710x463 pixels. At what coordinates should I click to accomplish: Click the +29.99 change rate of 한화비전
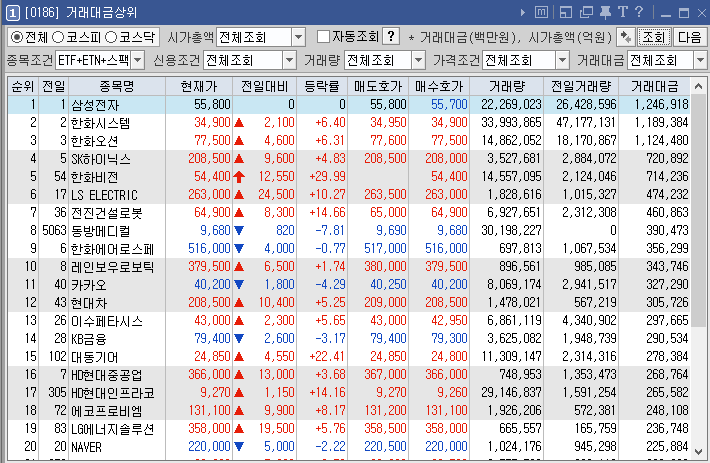(x=327, y=176)
